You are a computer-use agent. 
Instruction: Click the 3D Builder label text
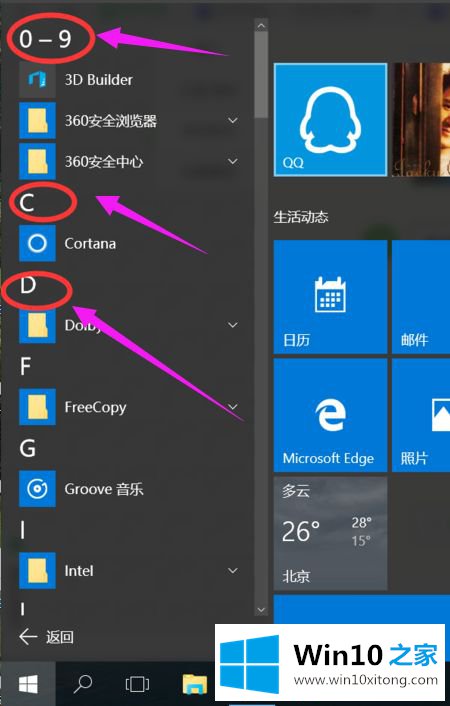pyautogui.click(x=99, y=80)
